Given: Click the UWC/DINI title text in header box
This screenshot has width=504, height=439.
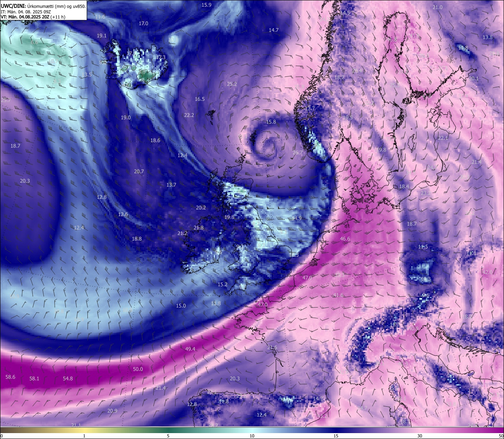Looking at the screenshot, I should point(13,6).
